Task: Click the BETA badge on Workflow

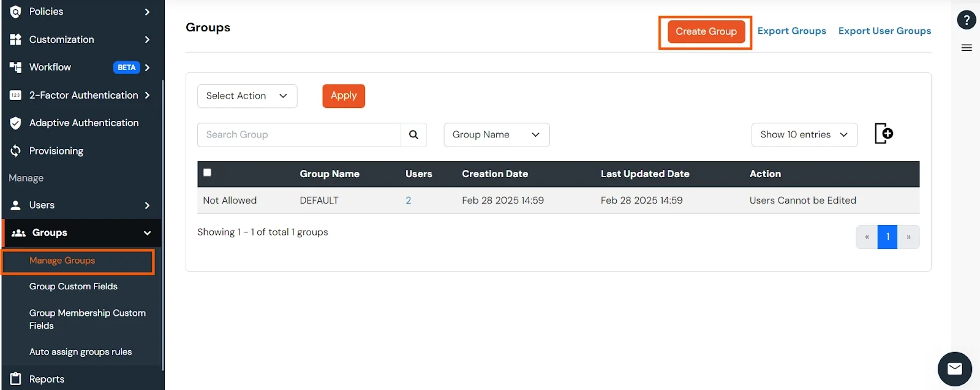Action: (x=127, y=67)
